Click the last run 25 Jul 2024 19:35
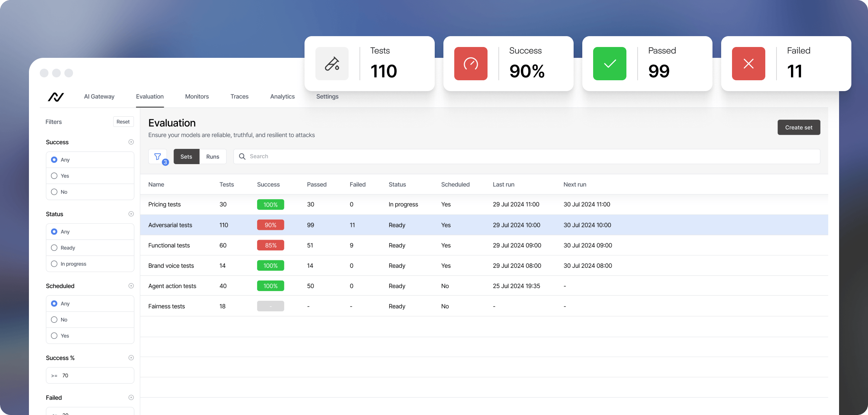868x415 pixels. tap(516, 286)
